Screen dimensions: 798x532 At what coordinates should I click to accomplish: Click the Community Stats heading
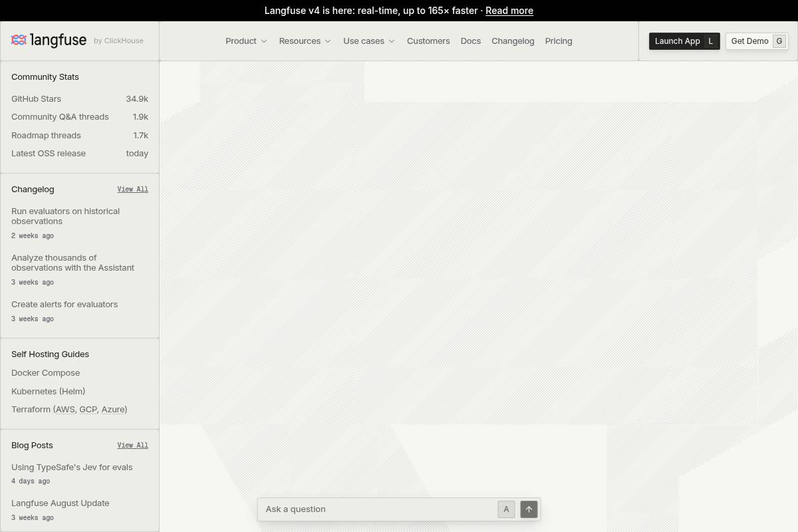click(x=45, y=77)
